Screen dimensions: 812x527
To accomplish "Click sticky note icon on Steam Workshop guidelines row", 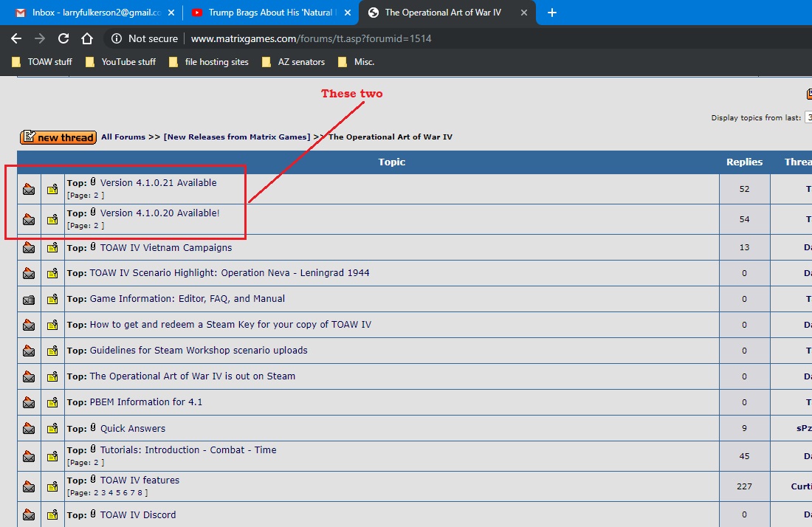I will (52, 351).
